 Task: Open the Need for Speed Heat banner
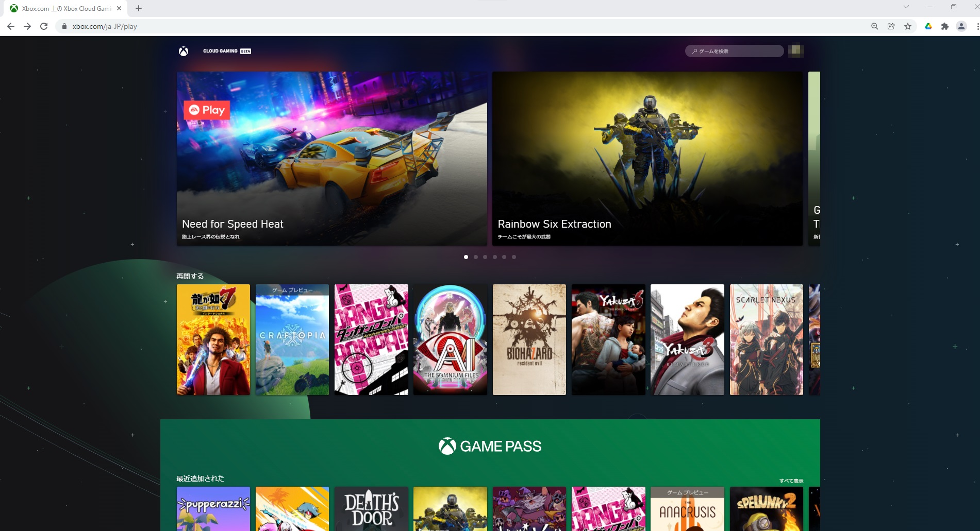[332, 159]
